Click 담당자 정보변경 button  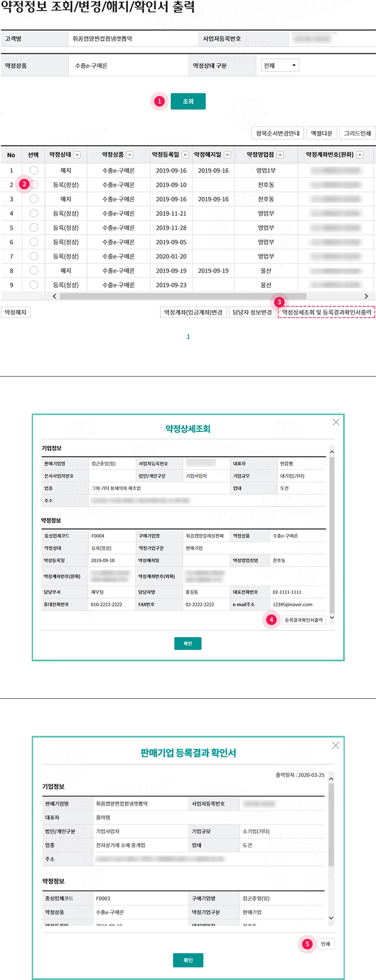tap(252, 312)
